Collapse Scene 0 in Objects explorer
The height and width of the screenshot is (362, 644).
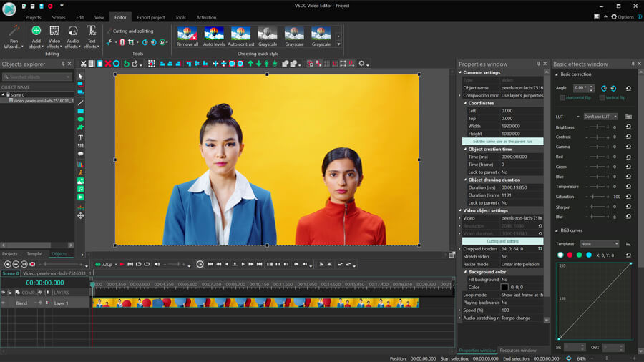click(x=4, y=95)
